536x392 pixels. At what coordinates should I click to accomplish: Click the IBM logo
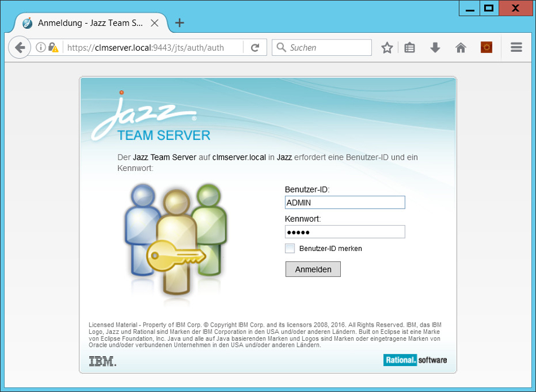click(102, 361)
